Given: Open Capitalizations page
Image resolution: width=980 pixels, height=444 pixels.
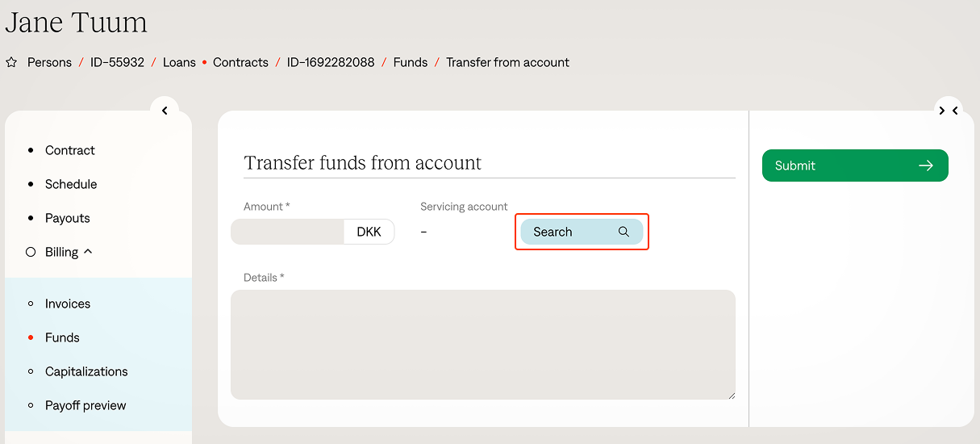Looking at the screenshot, I should tap(86, 371).
